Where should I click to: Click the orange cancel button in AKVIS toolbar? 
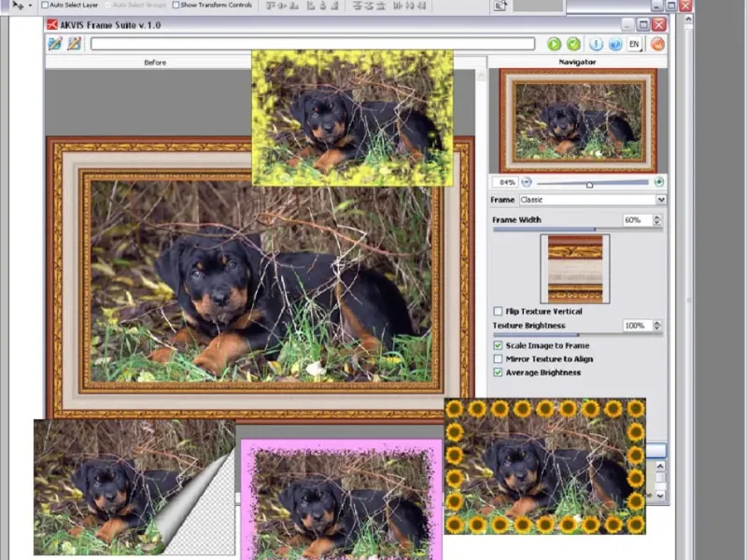(x=657, y=44)
